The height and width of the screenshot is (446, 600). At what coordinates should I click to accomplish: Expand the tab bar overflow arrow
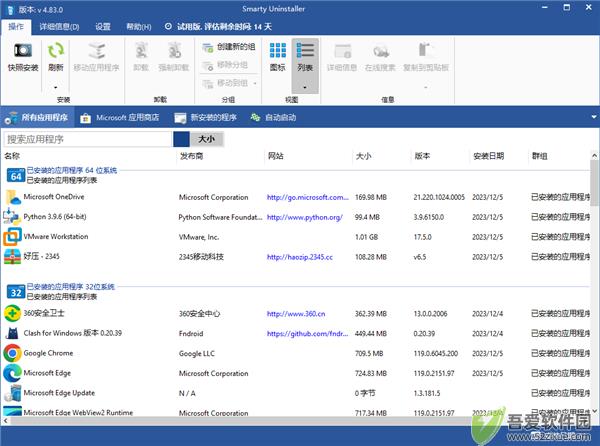click(x=593, y=117)
